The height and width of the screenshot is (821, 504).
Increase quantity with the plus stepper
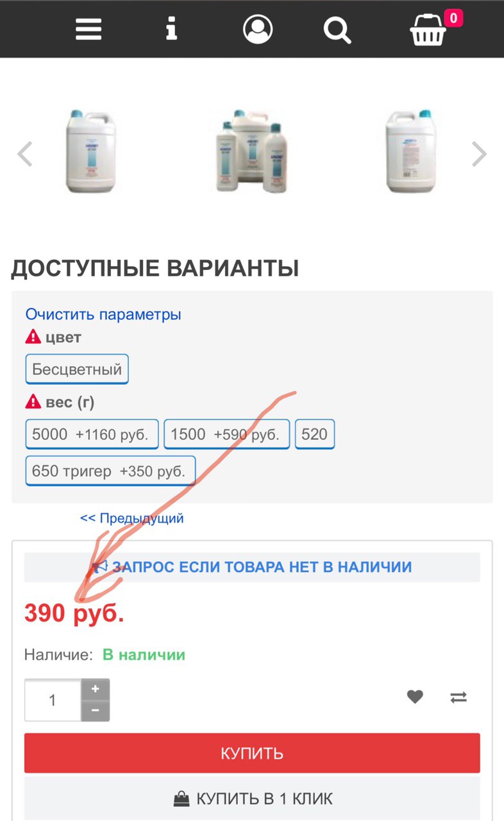coord(96,689)
